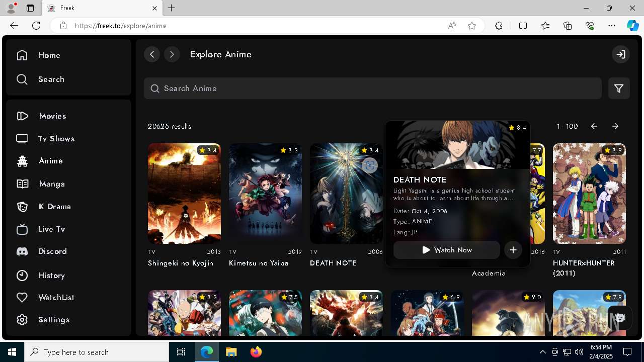Click the login icon in page header
The image size is (644, 362).
click(x=621, y=54)
